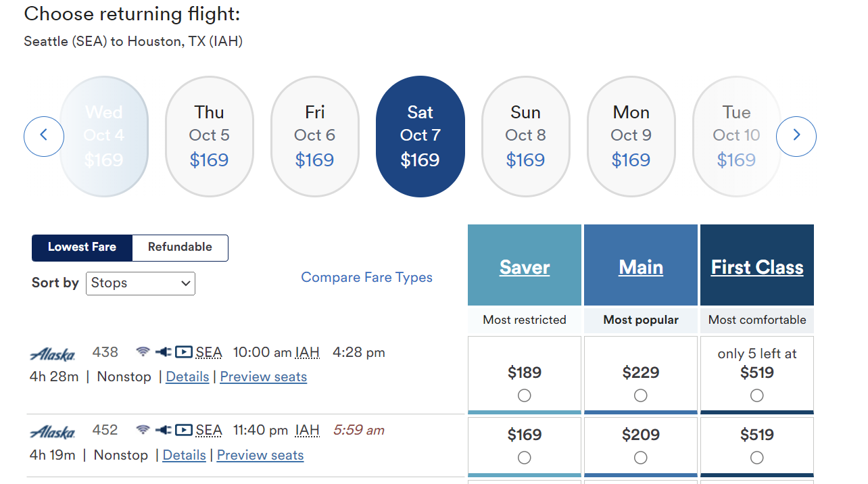Choose the Sun Oct 8 date tab

coord(526,137)
